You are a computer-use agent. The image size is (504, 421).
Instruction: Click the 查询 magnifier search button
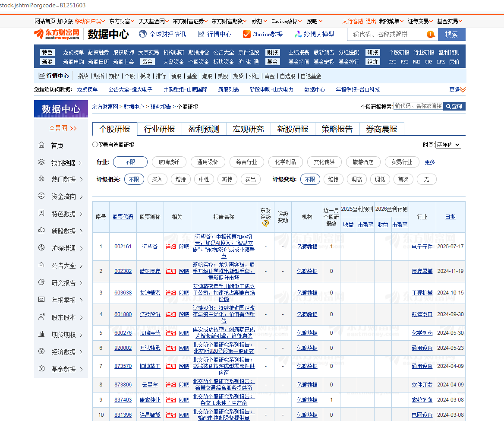pos(454,106)
